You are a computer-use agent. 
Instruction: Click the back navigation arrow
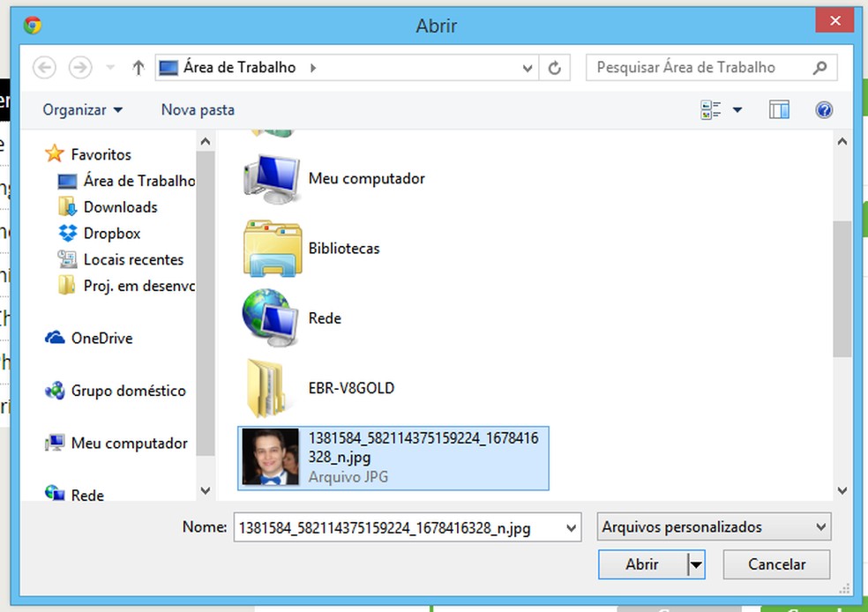pos(44,68)
